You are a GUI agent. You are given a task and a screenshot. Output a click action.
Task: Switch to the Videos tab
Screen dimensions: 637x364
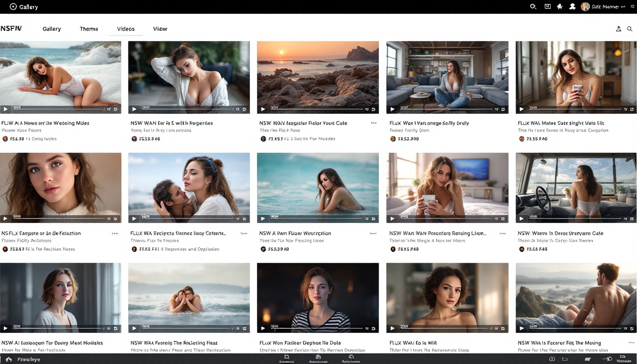click(x=126, y=29)
